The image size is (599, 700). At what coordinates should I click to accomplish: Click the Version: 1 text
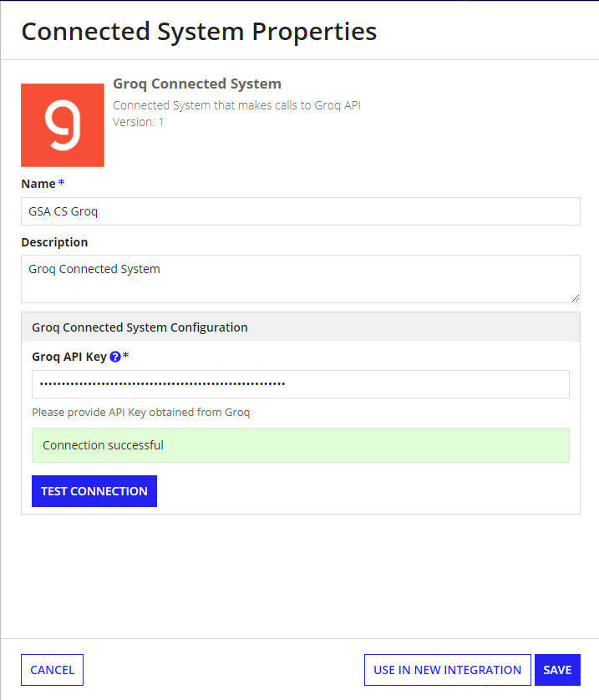click(138, 122)
